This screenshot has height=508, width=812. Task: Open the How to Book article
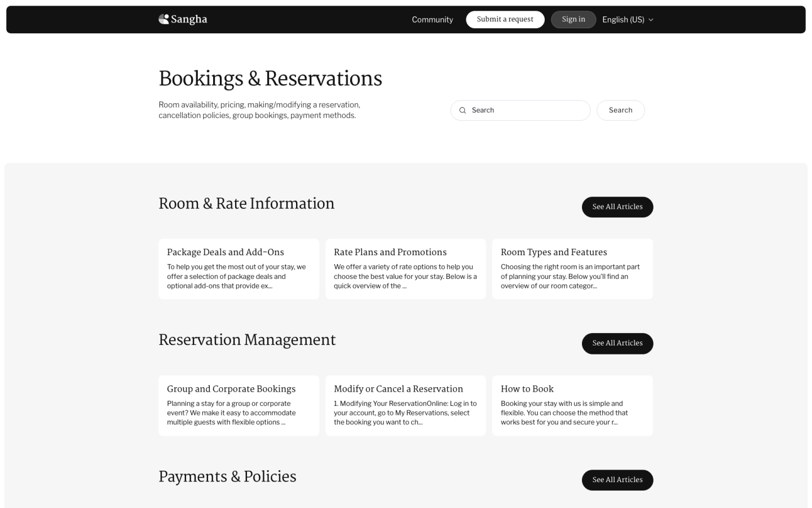point(527,389)
